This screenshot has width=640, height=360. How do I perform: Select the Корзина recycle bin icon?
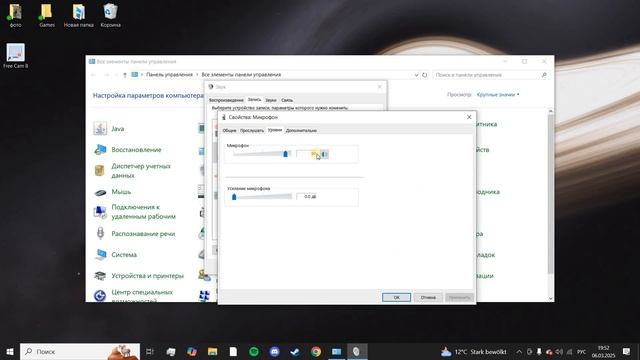(110, 16)
